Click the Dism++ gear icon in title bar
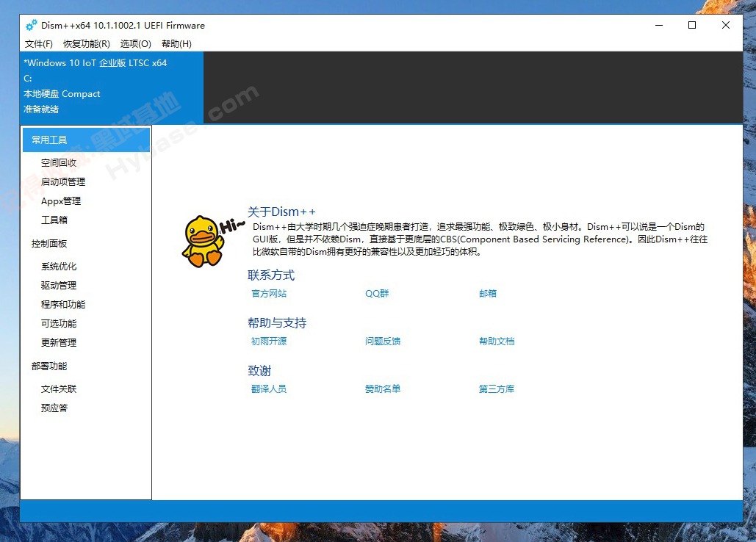This screenshot has height=542, width=756. (32, 25)
